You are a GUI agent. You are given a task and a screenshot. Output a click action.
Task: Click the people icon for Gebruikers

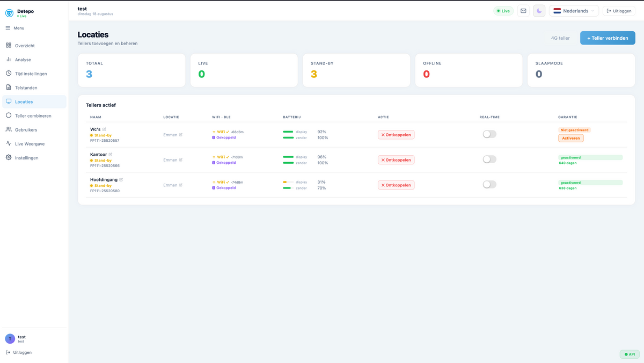tap(9, 129)
